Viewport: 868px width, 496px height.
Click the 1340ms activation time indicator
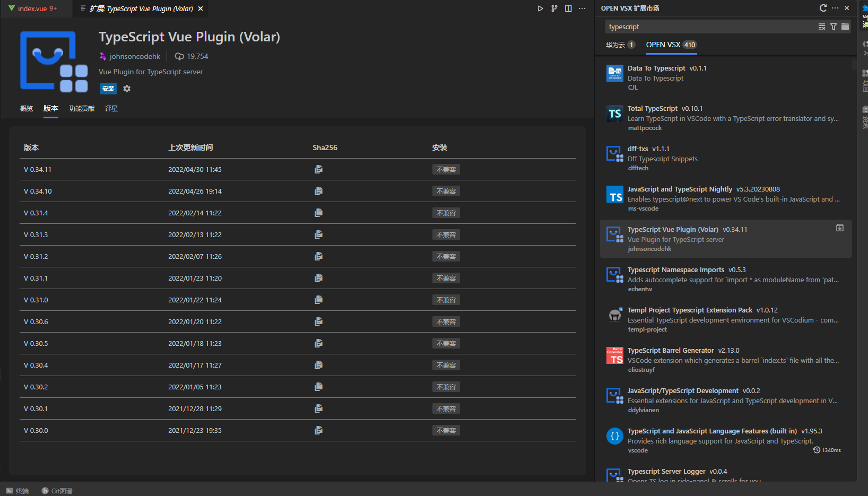coord(827,450)
